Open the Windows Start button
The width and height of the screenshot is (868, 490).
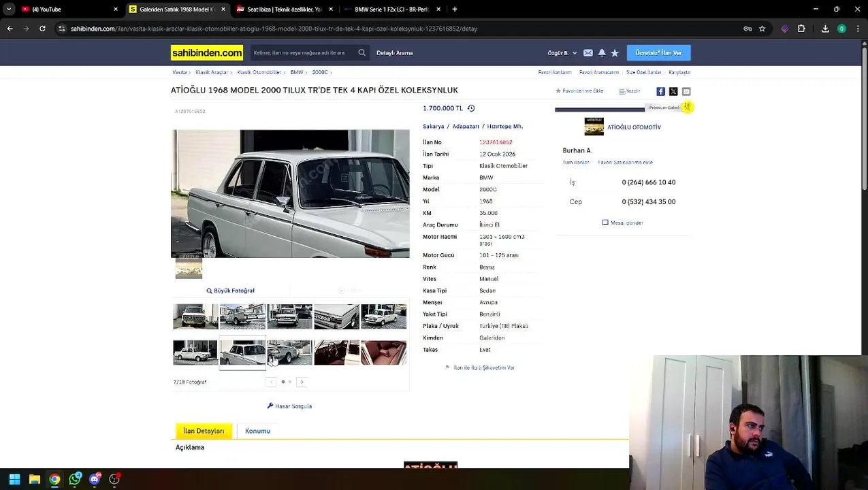(x=14, y=479)
